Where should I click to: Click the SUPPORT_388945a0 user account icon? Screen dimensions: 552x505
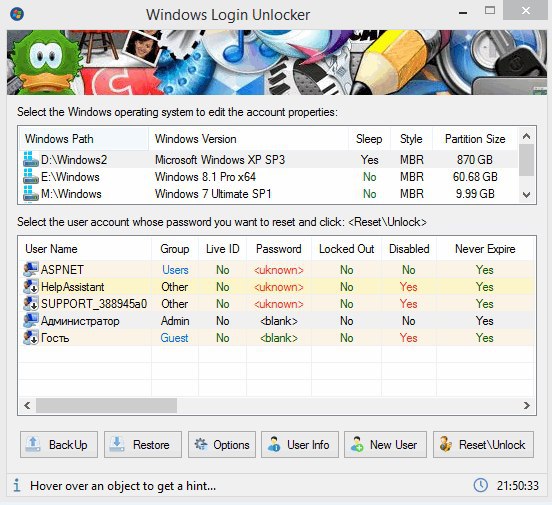click(x=31, y=303)
